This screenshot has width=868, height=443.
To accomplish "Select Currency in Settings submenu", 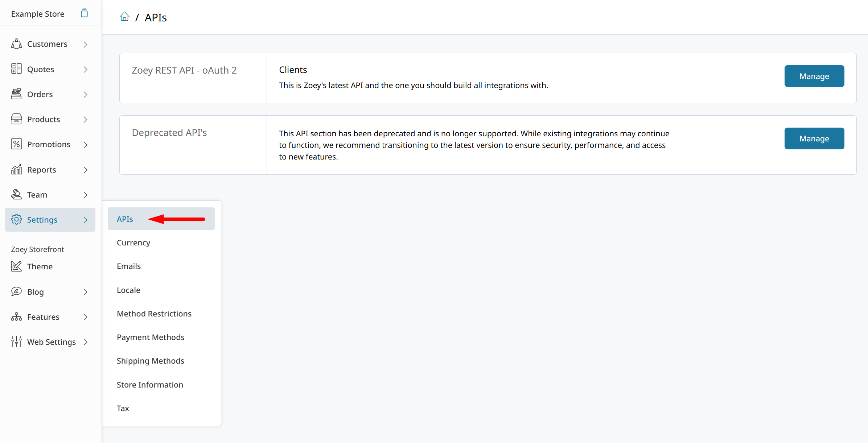I will coord(133,243).
